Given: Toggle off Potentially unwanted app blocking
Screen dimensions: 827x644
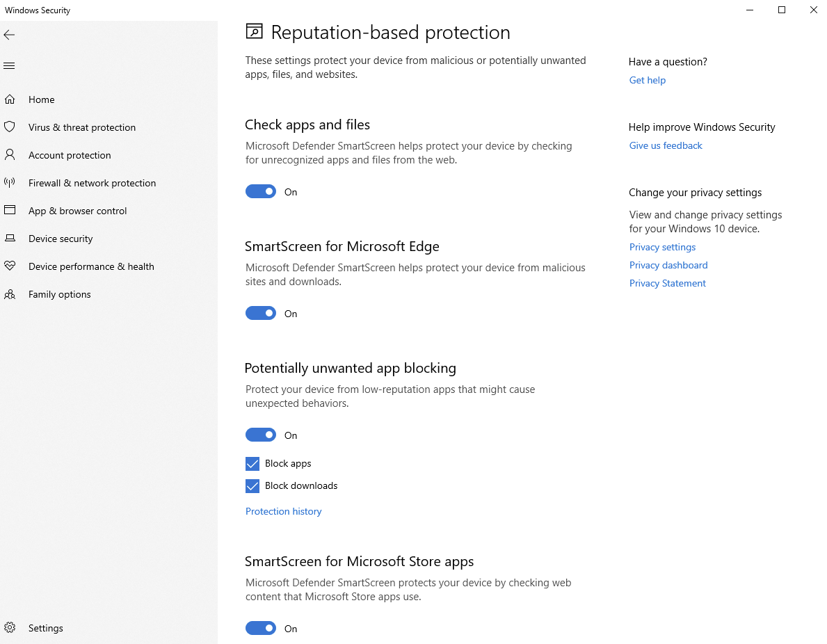Looking at the screenshot, I should 261,435.
